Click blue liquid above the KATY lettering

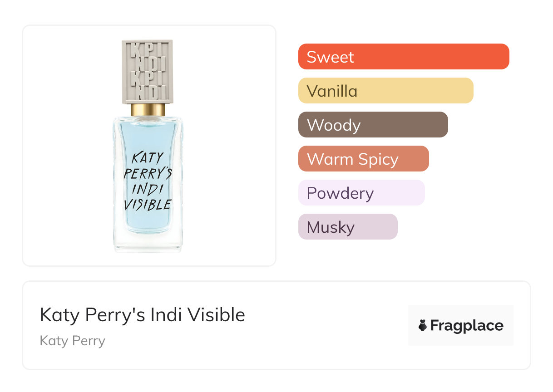coord(148,136)
